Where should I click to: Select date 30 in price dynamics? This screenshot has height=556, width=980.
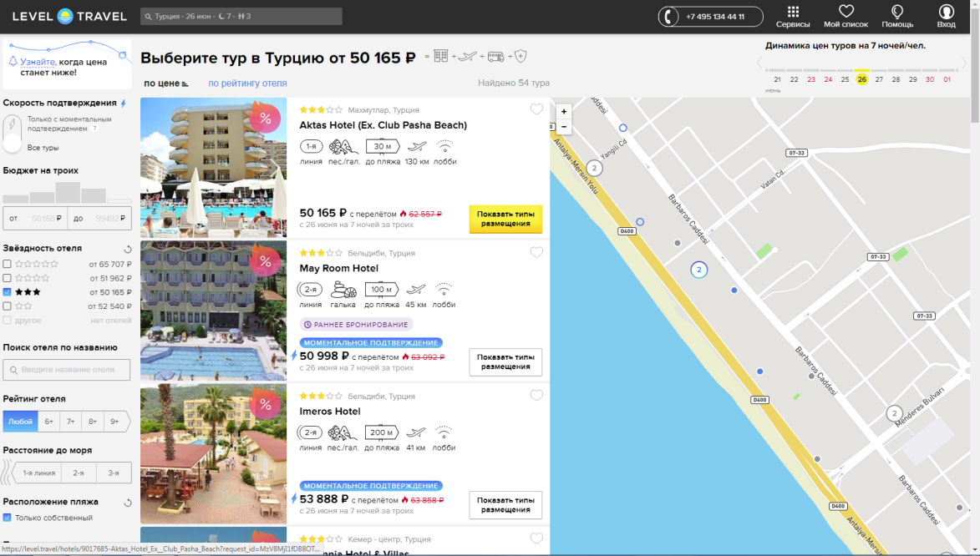click(930, 79)
